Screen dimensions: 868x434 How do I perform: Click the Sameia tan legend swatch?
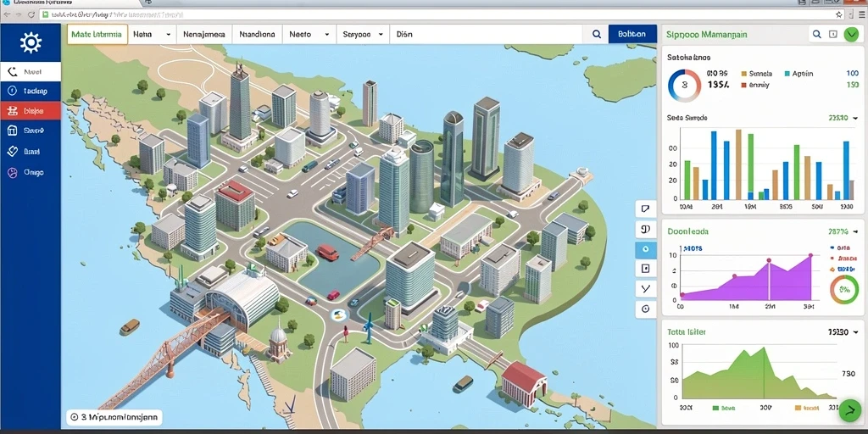coord(744,74)
